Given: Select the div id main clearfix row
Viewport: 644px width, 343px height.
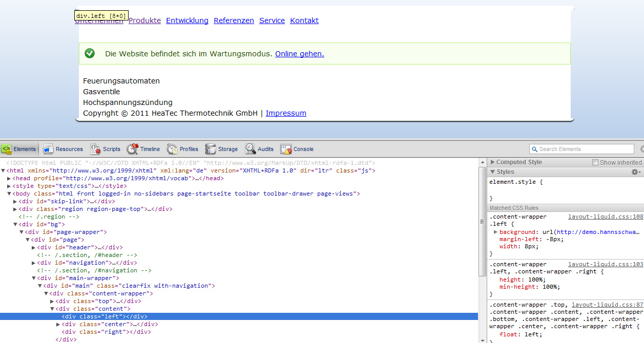Looking at the screenshot, I should pyautogui.click(x=240, y=286).
